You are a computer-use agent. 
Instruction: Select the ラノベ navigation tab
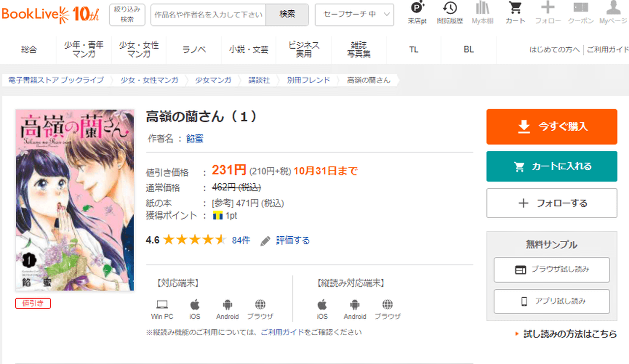click(x=194, y=50)
